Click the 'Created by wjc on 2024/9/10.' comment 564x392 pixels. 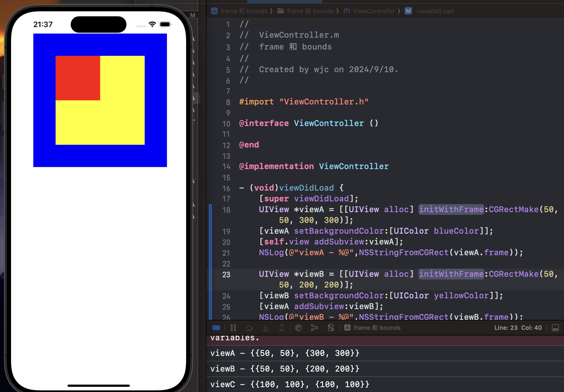(x=328, y=69)
